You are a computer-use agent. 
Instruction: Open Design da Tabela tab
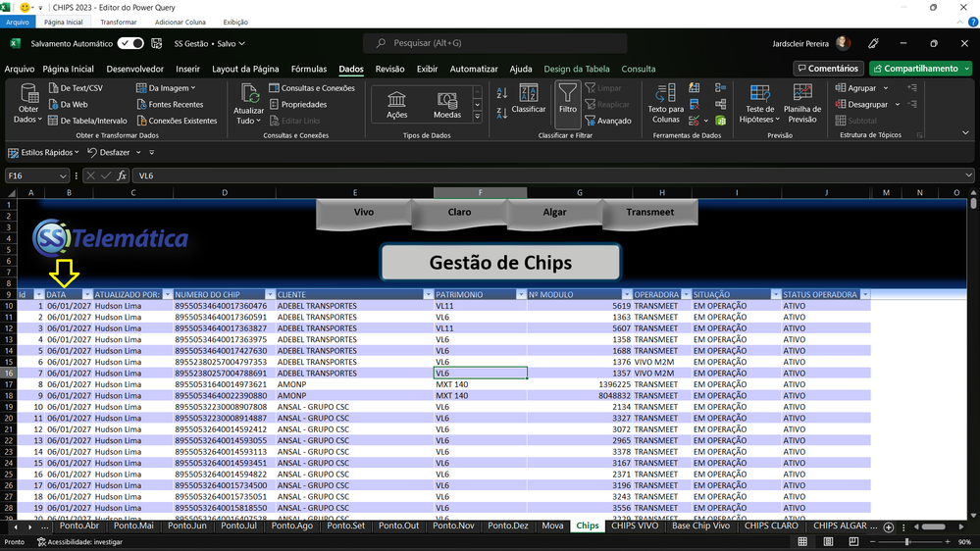click(576, 69)
